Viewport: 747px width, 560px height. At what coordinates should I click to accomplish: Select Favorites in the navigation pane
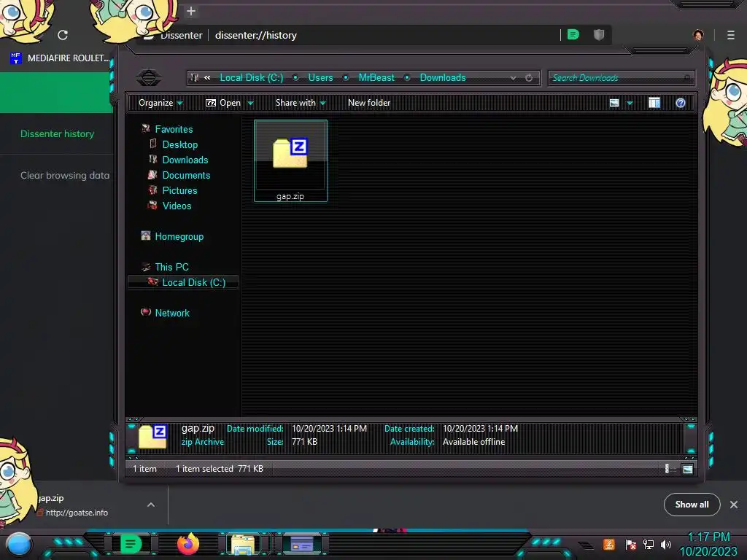point(174,130)
